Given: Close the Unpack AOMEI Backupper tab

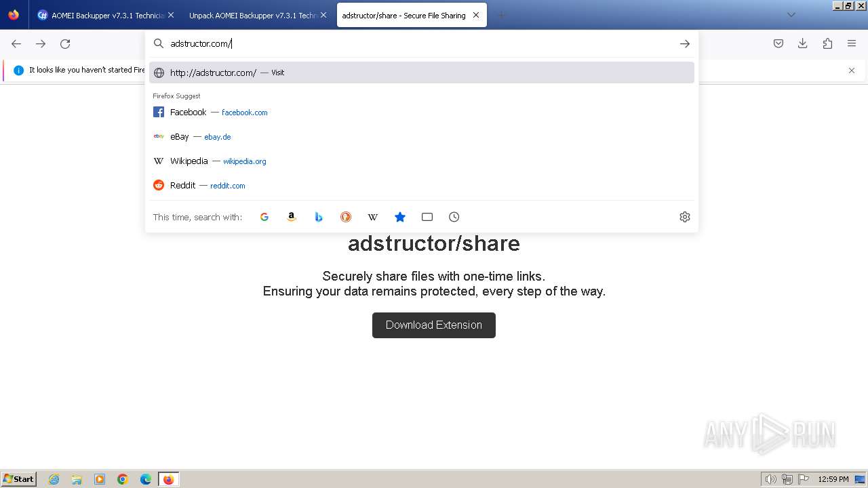Looking at the screenshot, I should pos(323,15).
